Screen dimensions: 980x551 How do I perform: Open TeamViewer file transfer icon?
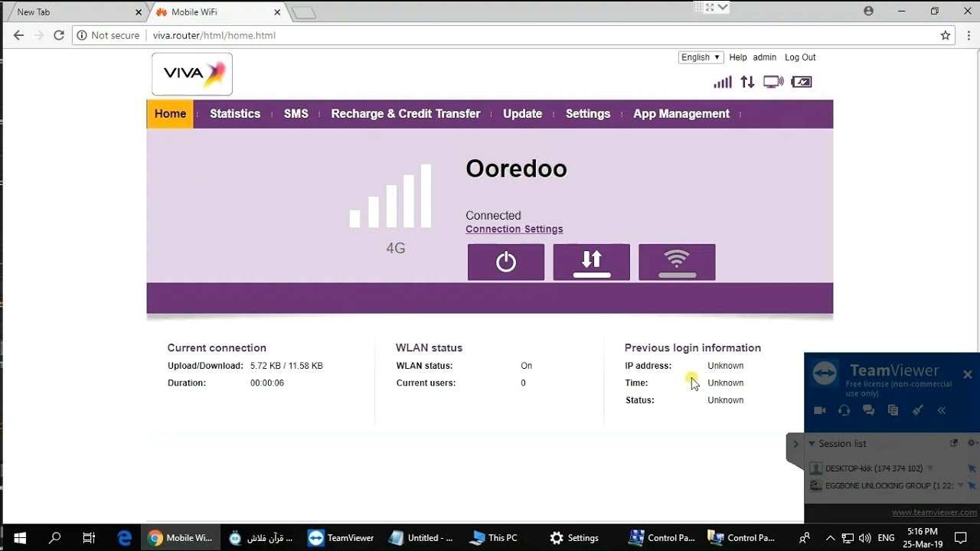(x=893, y=410)
